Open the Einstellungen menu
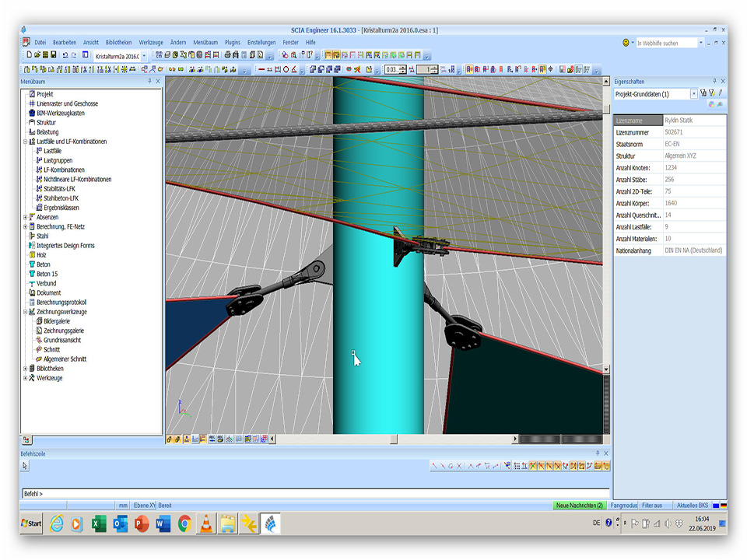Image resolution: width=747 pixels, height=560 pixels. click(x=261, y=42)
